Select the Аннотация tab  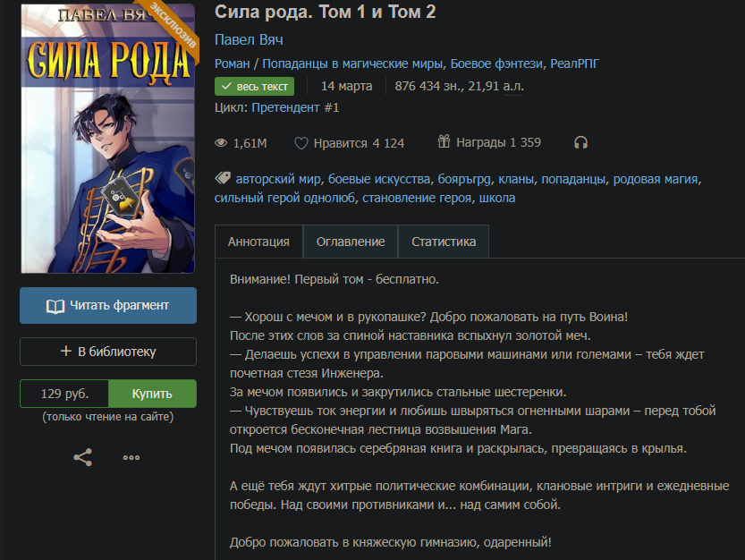point(258,242)
